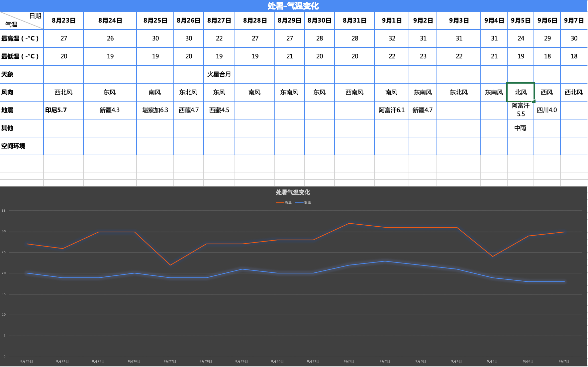Click the 印尼5.7 earthquake cell
This screenshot has width=588, height=367.
click(x=63, y=110)
